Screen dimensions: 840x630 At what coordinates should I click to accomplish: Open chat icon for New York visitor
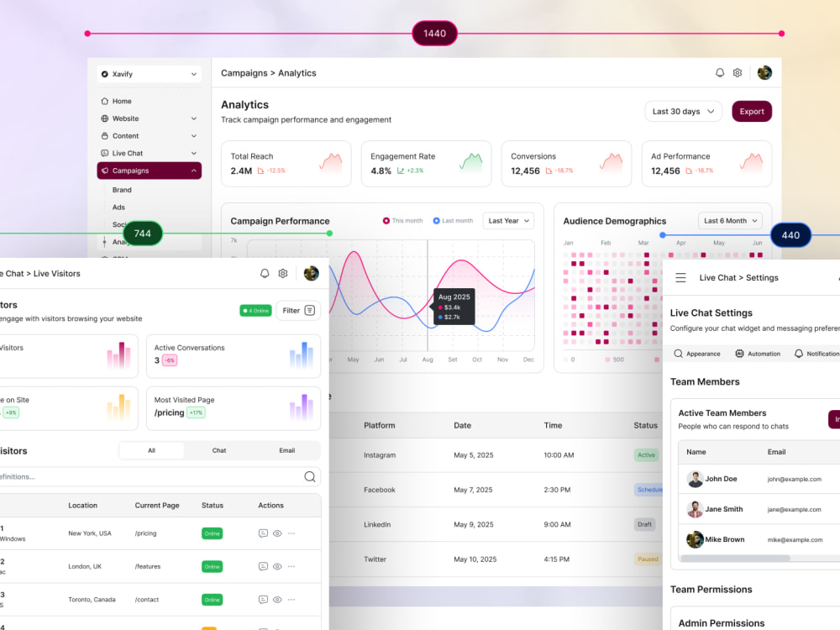pos(263,533)
